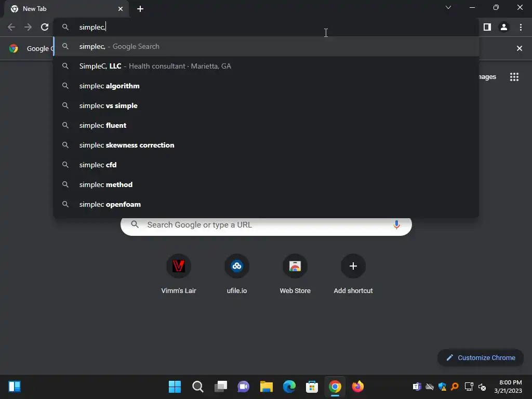Click the OneDrive cloud tray icon
The height and width of the screenshot is (399, 532).
click(430, 387)
